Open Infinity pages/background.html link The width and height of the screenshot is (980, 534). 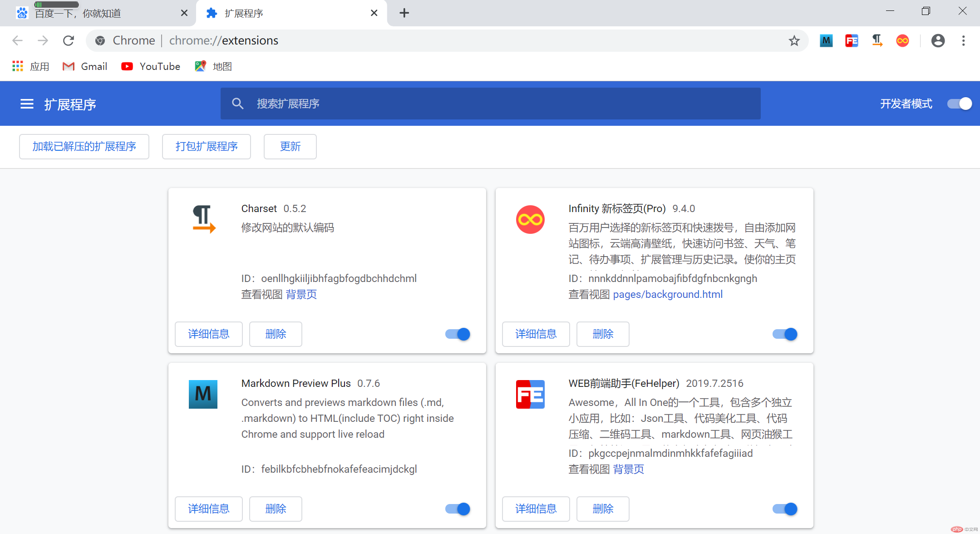(668, 294)
